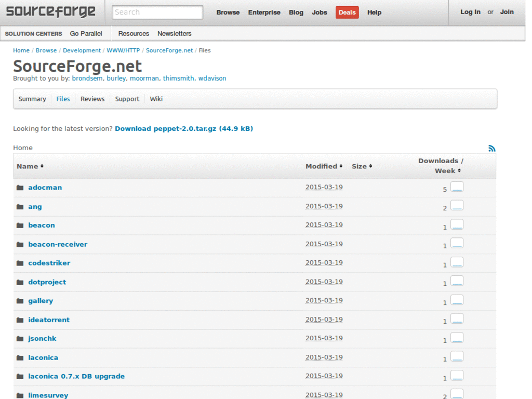The image size is (532, 399).
Task: Download peppet-2.0.tar.gz latest version
Action: tap(184, 129)
